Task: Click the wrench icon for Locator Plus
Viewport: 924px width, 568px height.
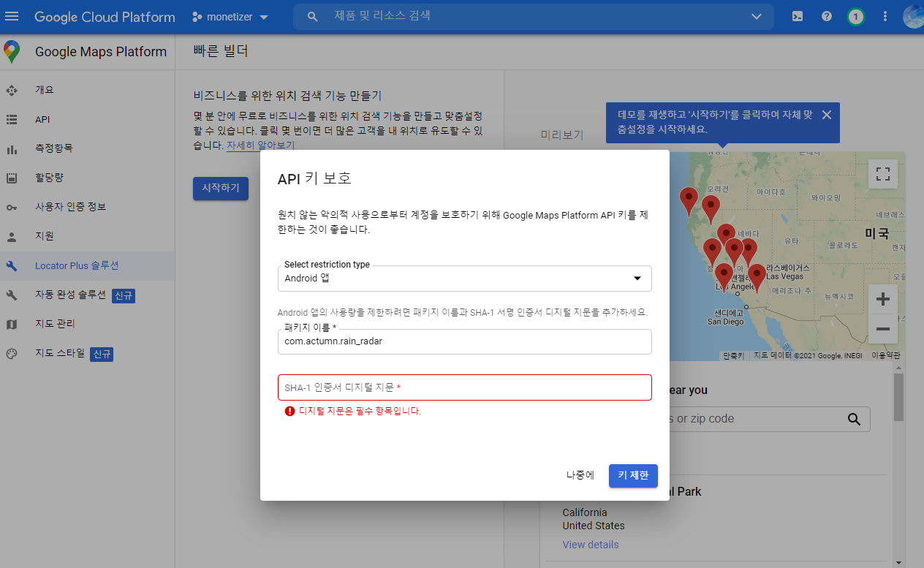Action: (12, 266)
